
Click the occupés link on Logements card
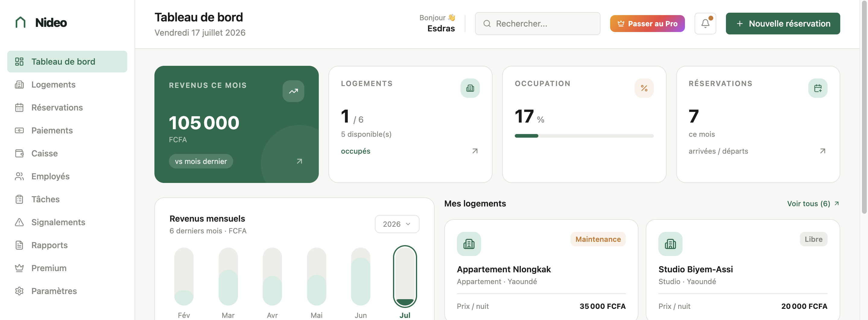(x=356, y=151)
